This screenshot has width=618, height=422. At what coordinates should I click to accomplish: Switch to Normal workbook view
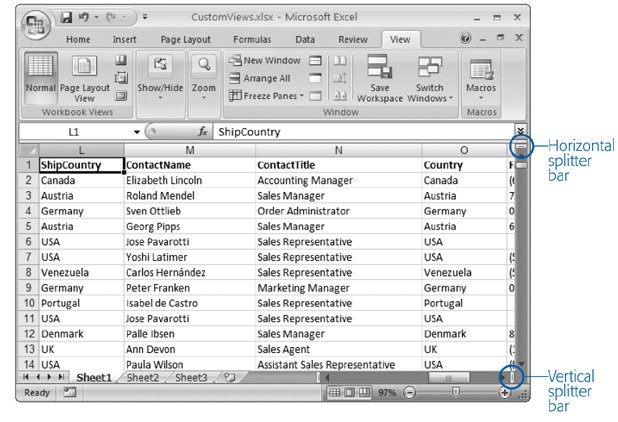pos(40,78)
